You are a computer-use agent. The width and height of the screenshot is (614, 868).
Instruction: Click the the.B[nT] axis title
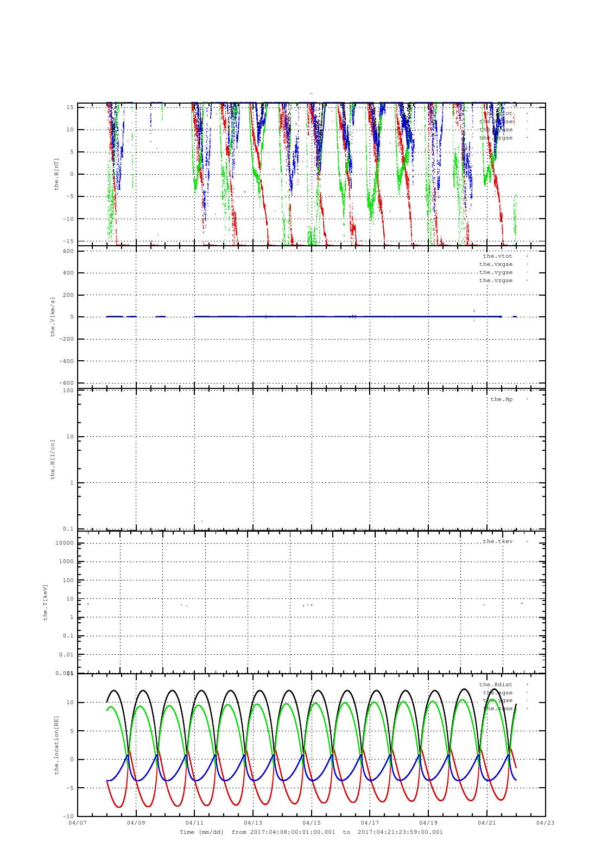[x=56, y=174]
